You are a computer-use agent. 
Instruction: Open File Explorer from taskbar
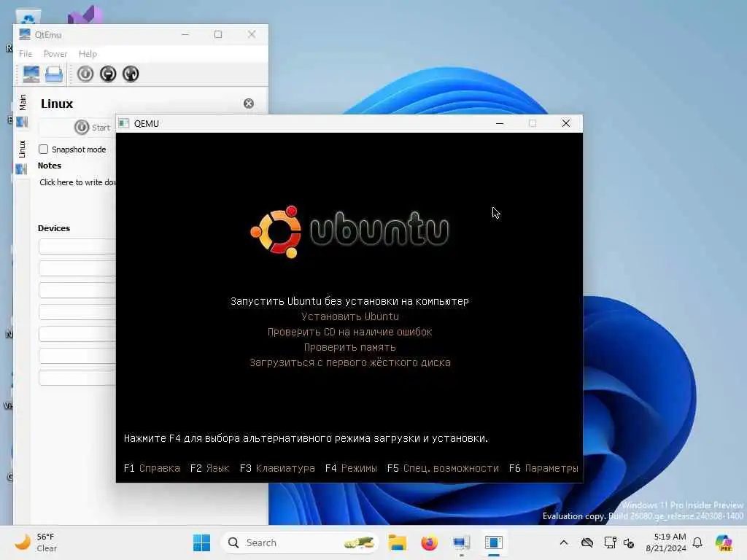pyautogui.click(x=397, y=542)
